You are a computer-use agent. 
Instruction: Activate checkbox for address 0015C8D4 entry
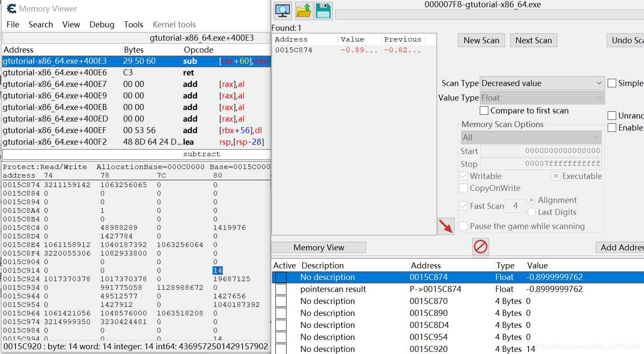[281, 325]
